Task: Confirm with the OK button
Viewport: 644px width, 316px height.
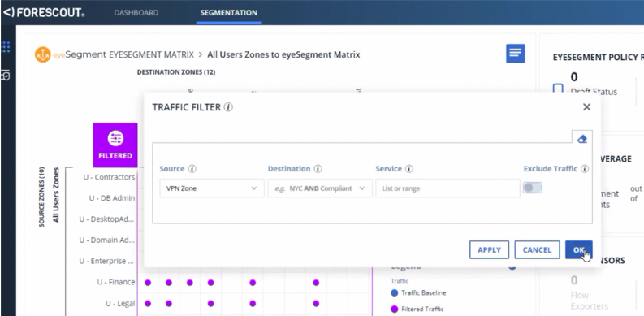Action: tap(579, 250)
